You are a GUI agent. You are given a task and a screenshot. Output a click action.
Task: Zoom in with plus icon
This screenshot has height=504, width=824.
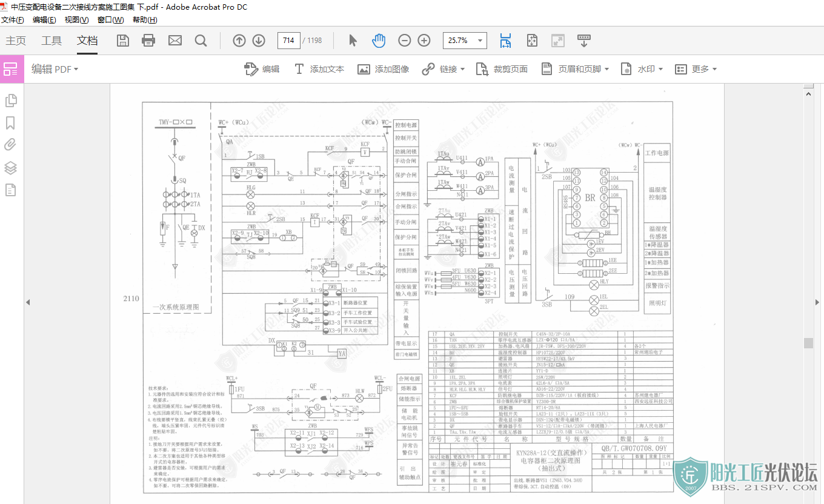[x=424, y=41]
